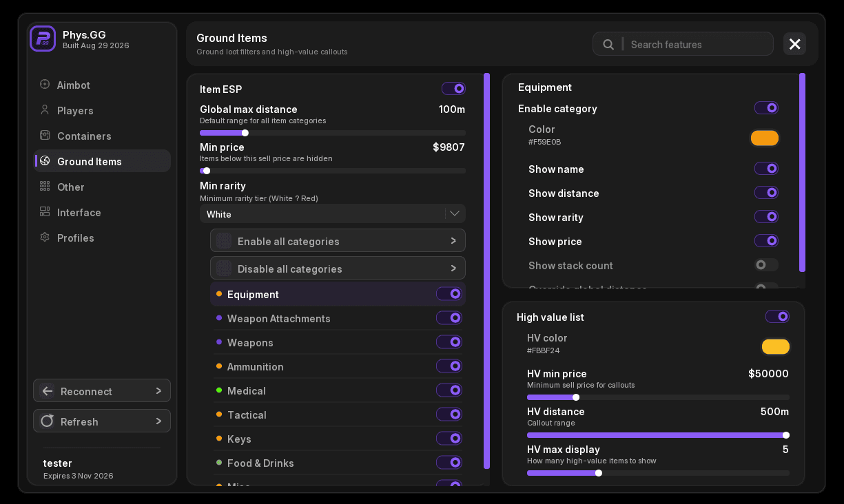Toggle the Keys category switch
The width and height of the screenshot is (844, 504).
click(x=449, y=439)
